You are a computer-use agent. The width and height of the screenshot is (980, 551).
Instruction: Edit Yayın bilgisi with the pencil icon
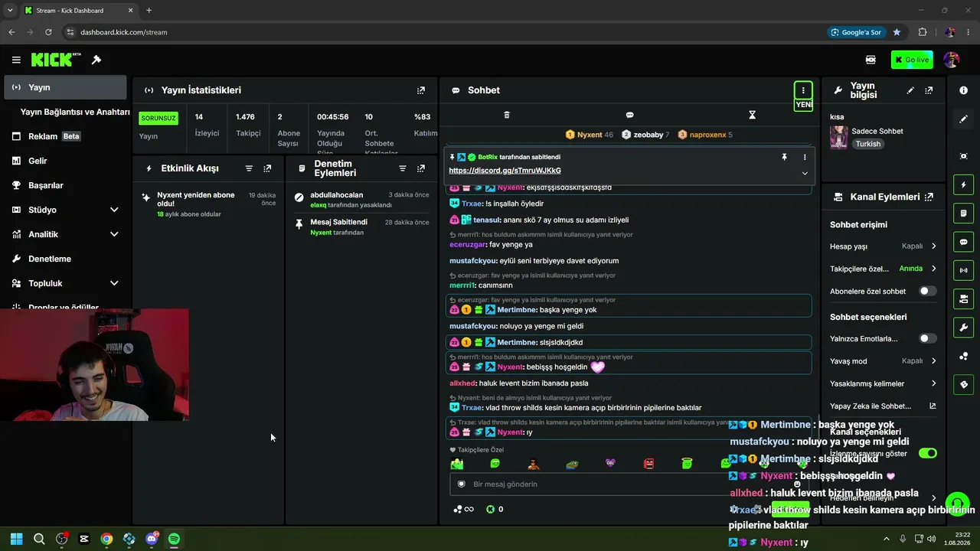click(x=910, y=90)
